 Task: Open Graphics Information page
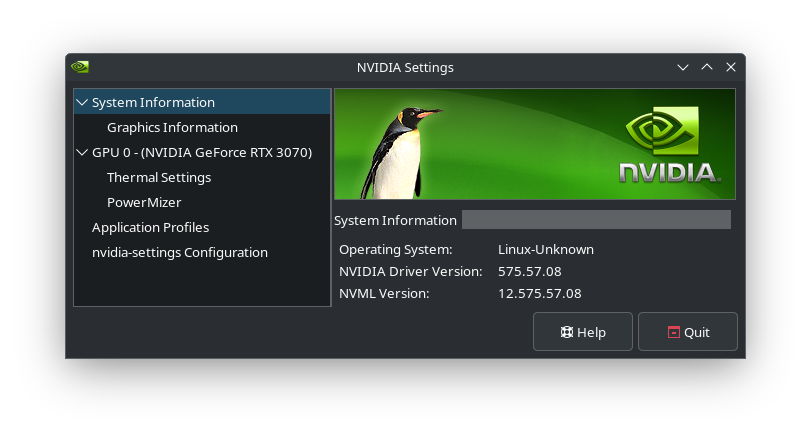[202, 127]
